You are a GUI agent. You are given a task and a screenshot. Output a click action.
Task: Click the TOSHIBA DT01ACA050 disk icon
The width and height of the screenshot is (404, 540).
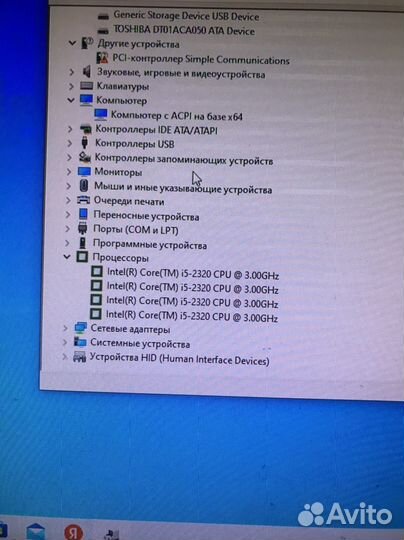(103, 31)
